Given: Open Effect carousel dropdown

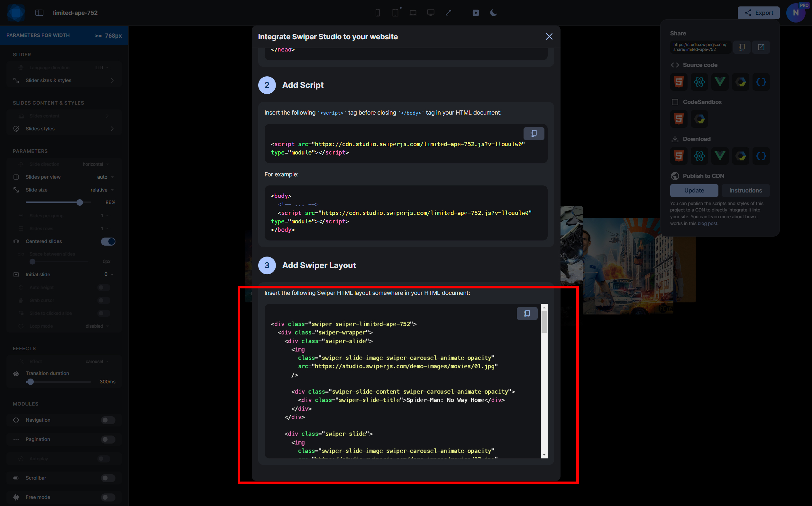Looking at the screenshot, I should (97, 362).
